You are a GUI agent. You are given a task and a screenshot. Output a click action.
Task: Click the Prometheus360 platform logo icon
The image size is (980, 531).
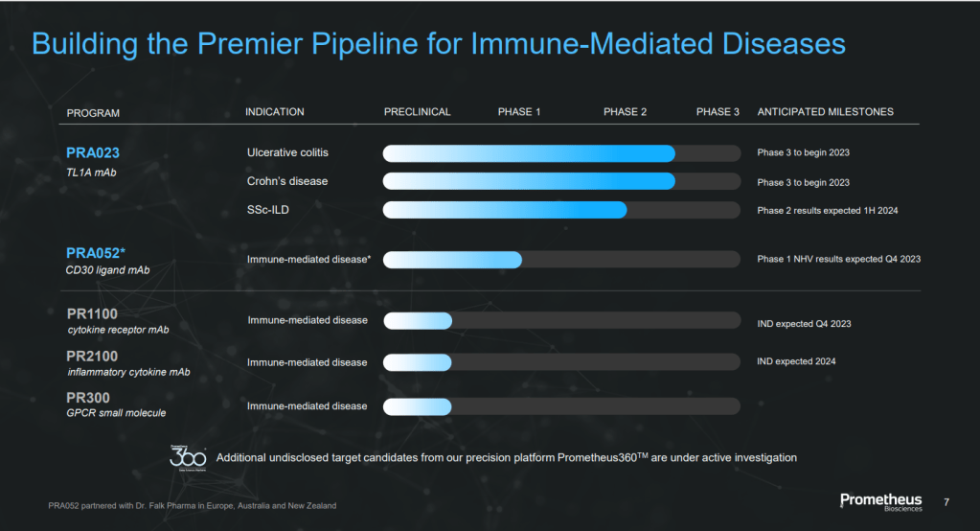(x=188, y=458)
